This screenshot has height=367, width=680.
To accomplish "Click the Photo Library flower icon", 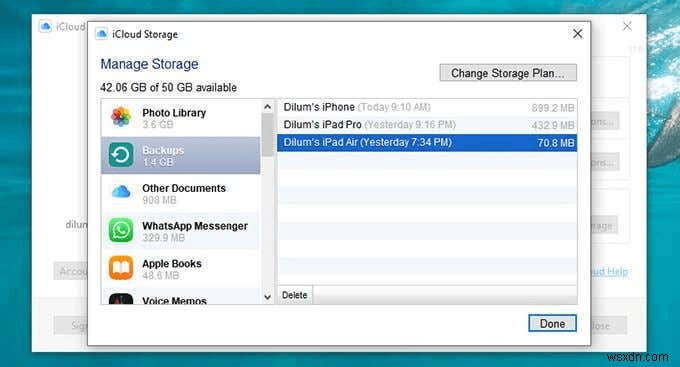I will click(121, 117).
